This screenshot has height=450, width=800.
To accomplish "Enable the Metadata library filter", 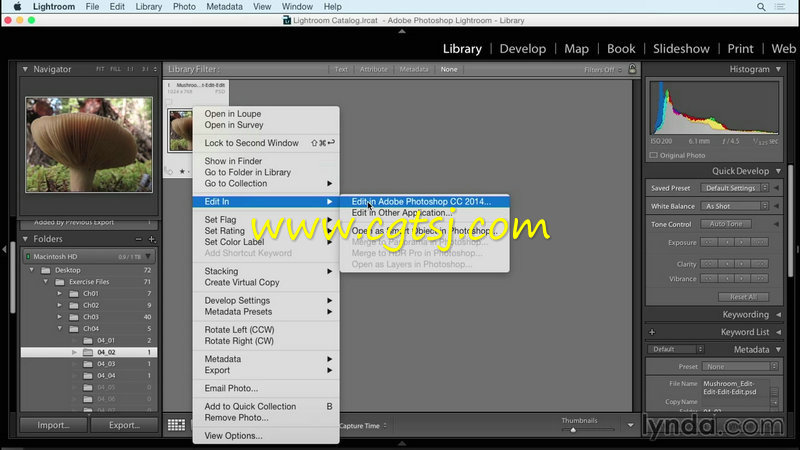I will click(414, 69).
